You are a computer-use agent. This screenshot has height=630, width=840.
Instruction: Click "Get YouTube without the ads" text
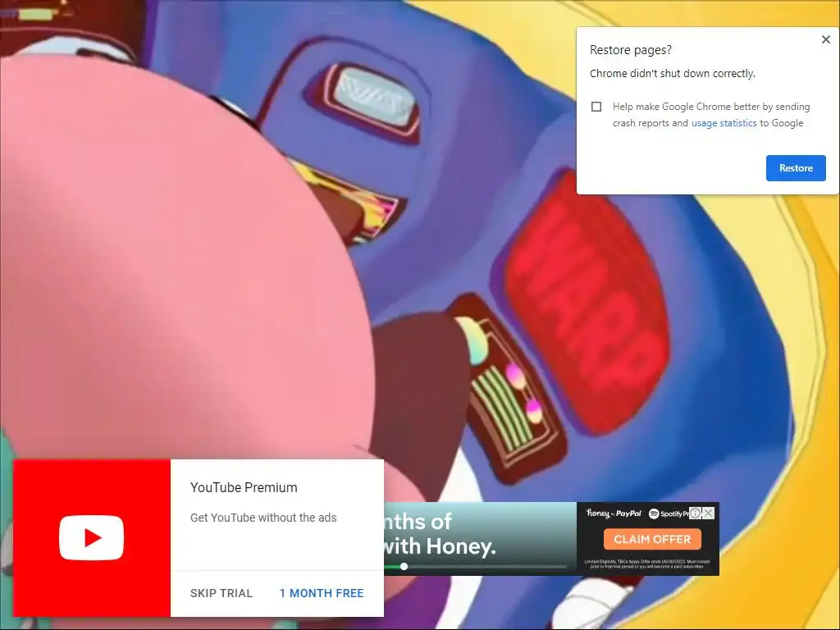coord(263,518)
